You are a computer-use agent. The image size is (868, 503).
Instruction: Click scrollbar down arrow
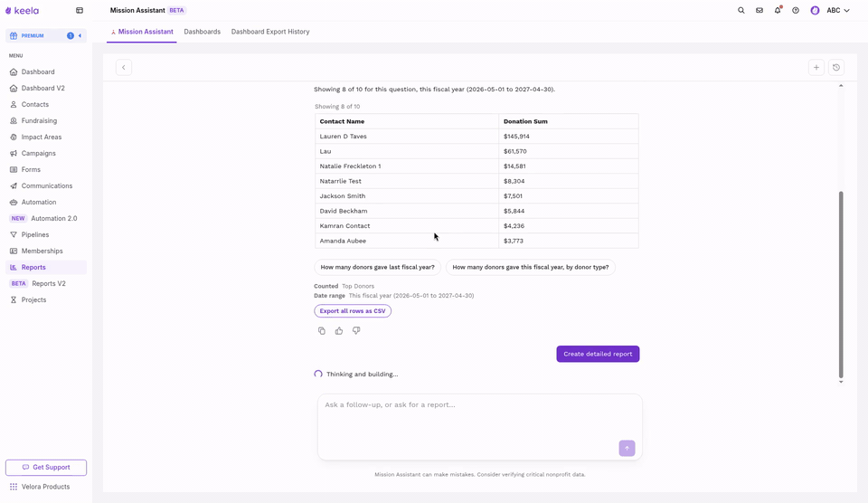pyautogui.click(x=841, y=382)
